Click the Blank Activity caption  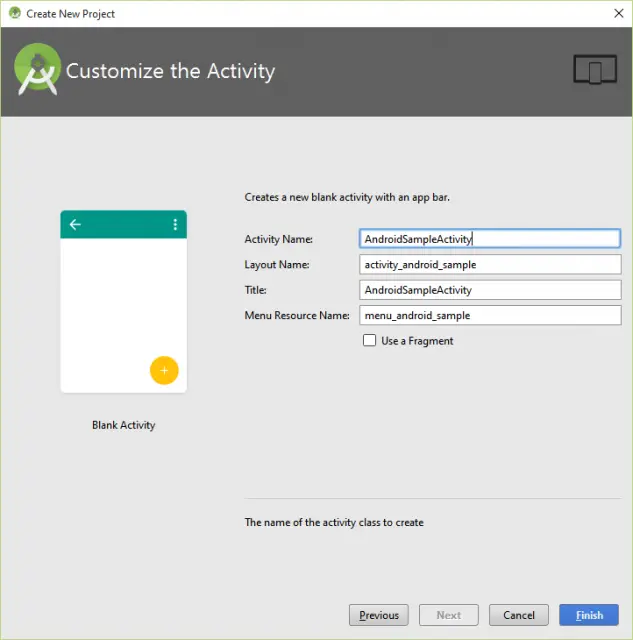click(x=123, y=425)
